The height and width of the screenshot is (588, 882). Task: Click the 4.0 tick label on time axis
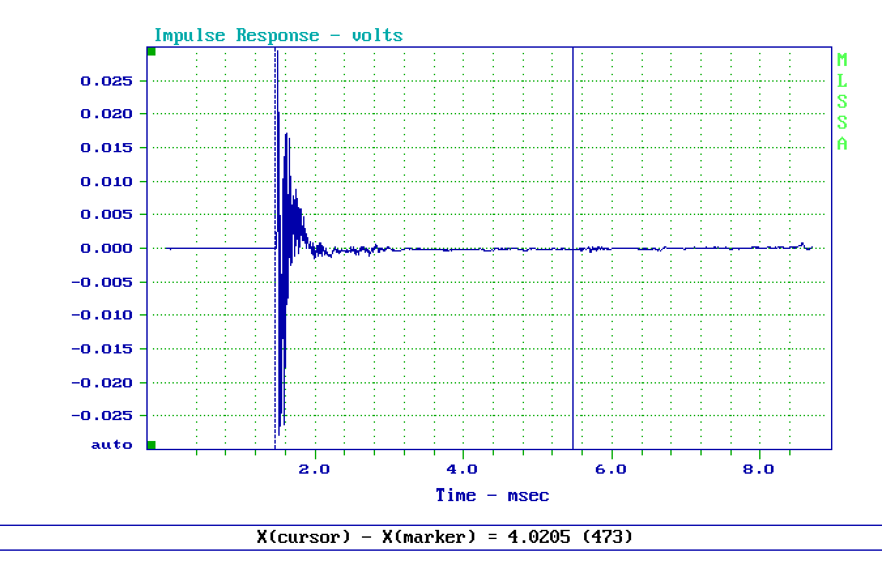pyautogui.click(x=462, y=469)
